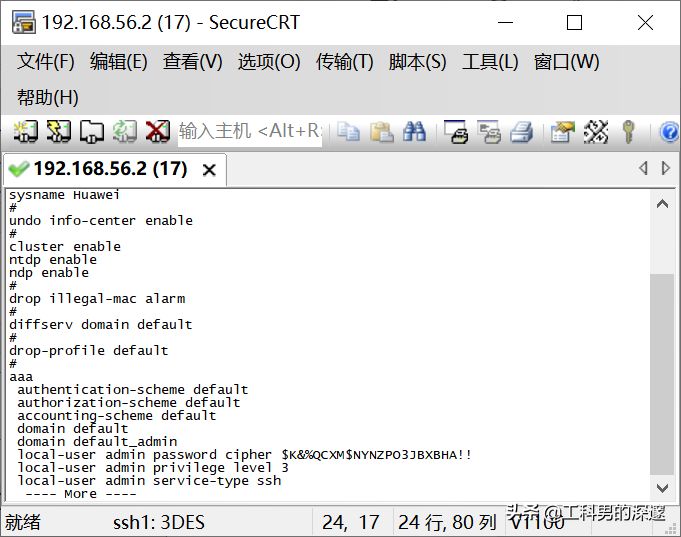The width and height of the screenshot is (681, 537).
Task: Click the terminal scrollbar up arrow
Action: [662, 203]
